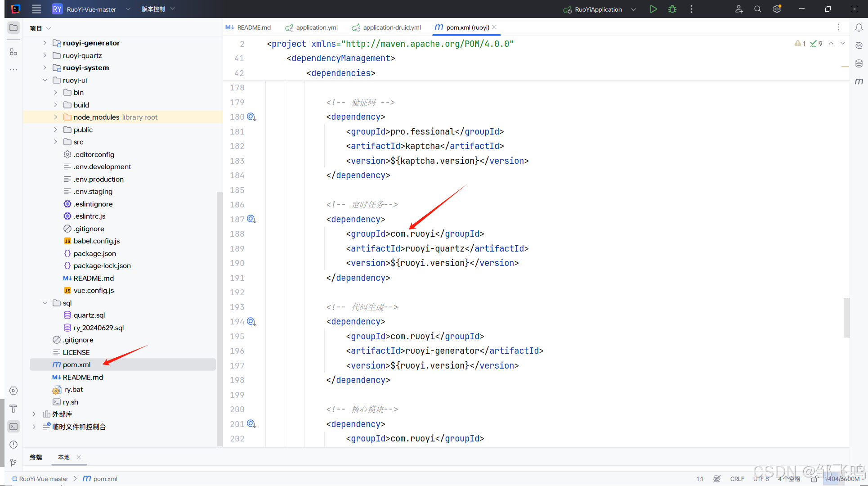868x486 pixels.
Task: Select ry_20240629.sql file
Action: coord(98,328)
